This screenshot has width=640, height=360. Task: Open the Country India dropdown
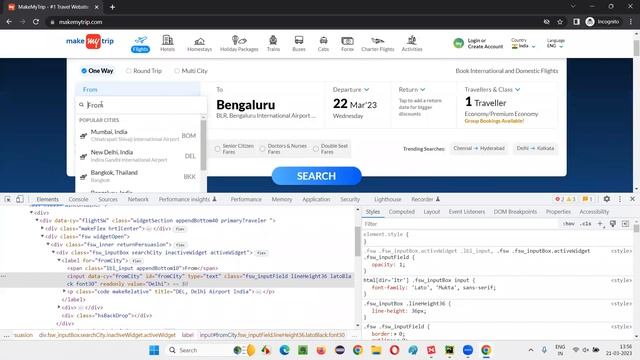(x=523, y=44)
